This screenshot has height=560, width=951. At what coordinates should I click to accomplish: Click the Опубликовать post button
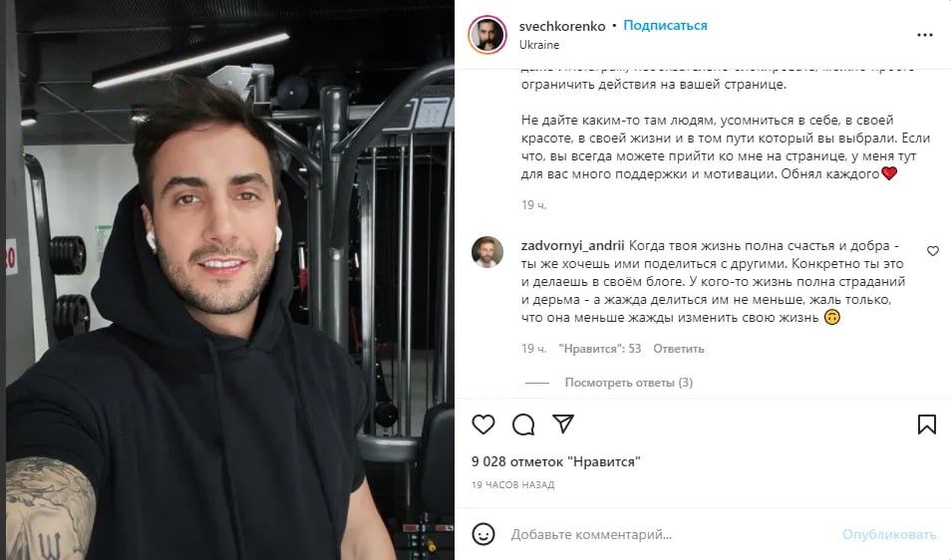[x=888, y=534]
